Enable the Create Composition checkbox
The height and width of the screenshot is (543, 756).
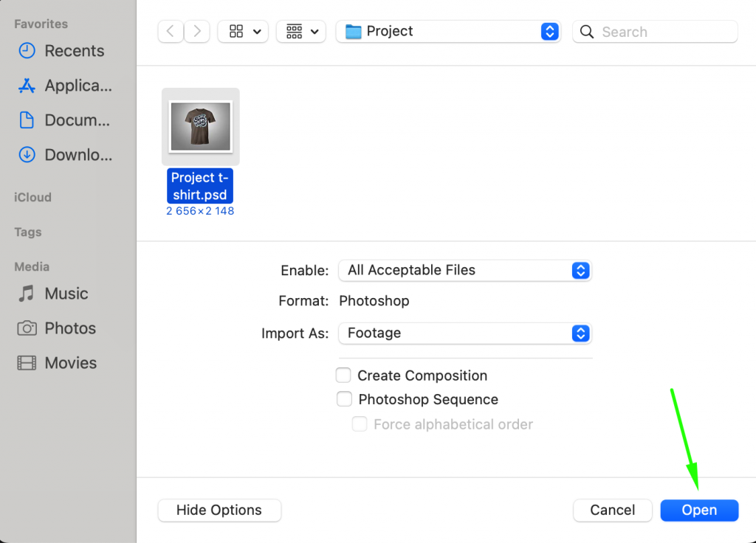click(343, 376)
